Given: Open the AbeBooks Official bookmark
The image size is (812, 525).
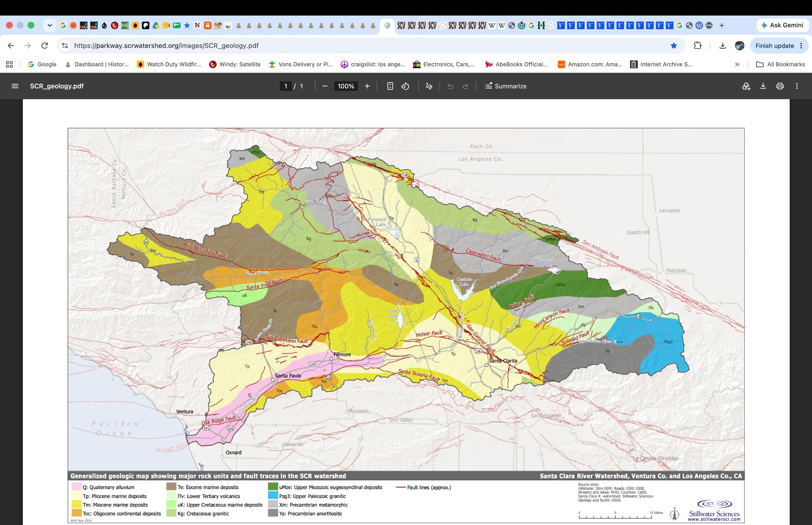Looking at the screenshot, I should point(516,64).
